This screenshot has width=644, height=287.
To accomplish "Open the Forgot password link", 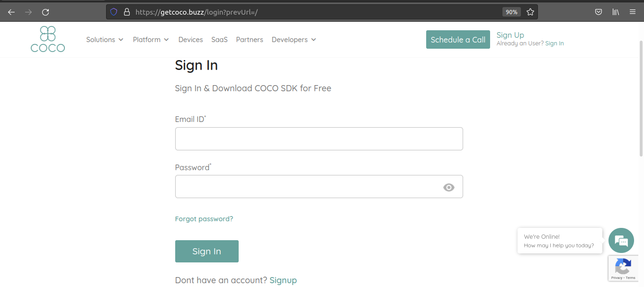I will coord(204,219).
